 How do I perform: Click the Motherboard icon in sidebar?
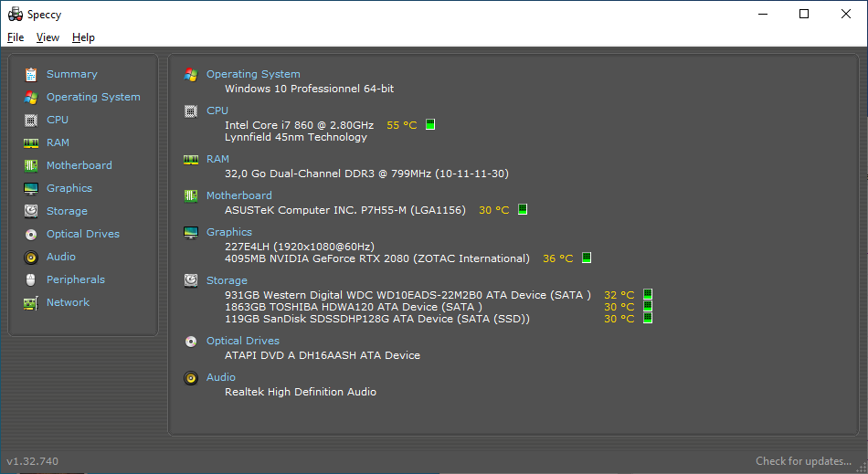pos(31,165)
